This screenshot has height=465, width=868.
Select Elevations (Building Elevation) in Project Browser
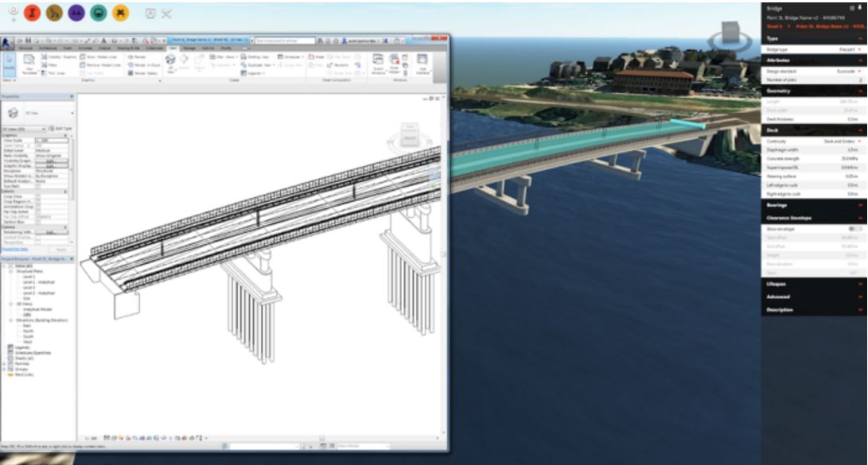[40, 319]
